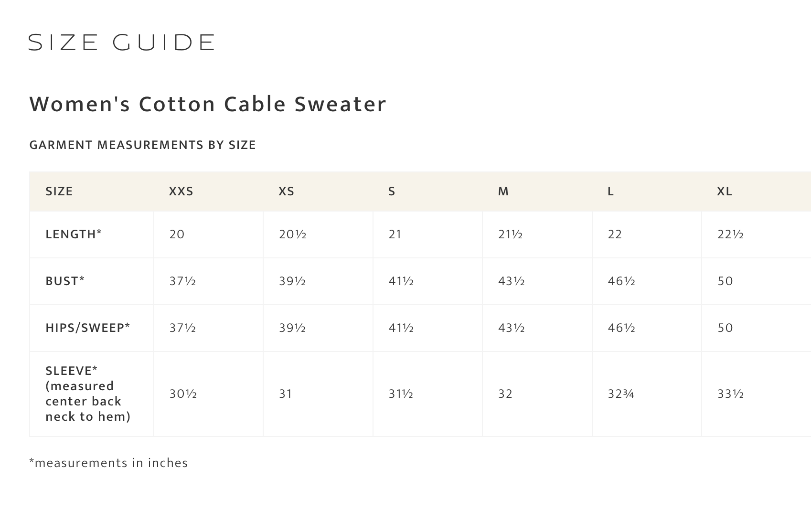The height and width of the screenshot is (532, 811).
Task: Click the XS sleeve value 31
Action: (285, 394)
